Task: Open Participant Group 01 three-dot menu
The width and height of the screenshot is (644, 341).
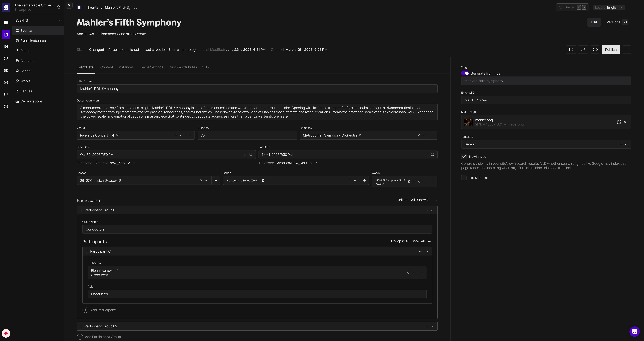Action: (x=426, y=210)
